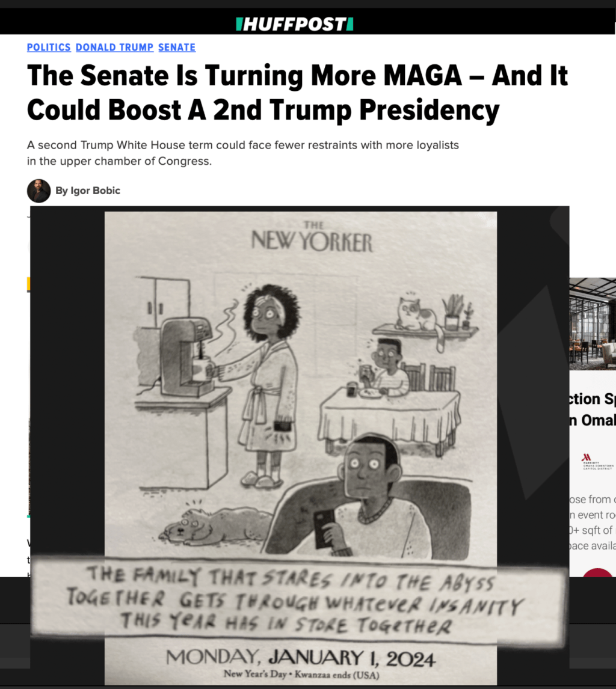Click the Monday, January 1, 2024 date

301,658
